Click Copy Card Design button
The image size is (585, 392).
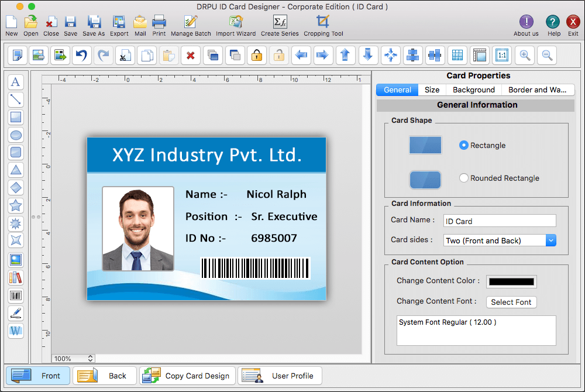tap(188, 376)
